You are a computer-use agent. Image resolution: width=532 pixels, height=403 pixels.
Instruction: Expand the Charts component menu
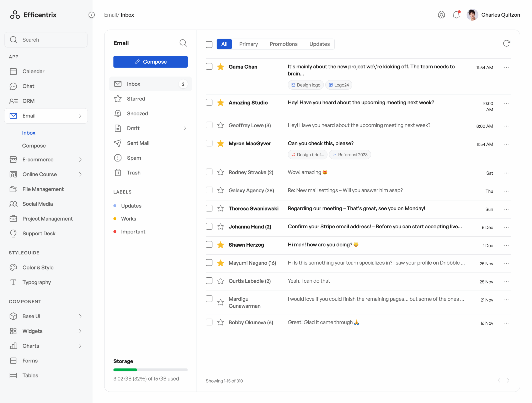(x=80, y=346)
